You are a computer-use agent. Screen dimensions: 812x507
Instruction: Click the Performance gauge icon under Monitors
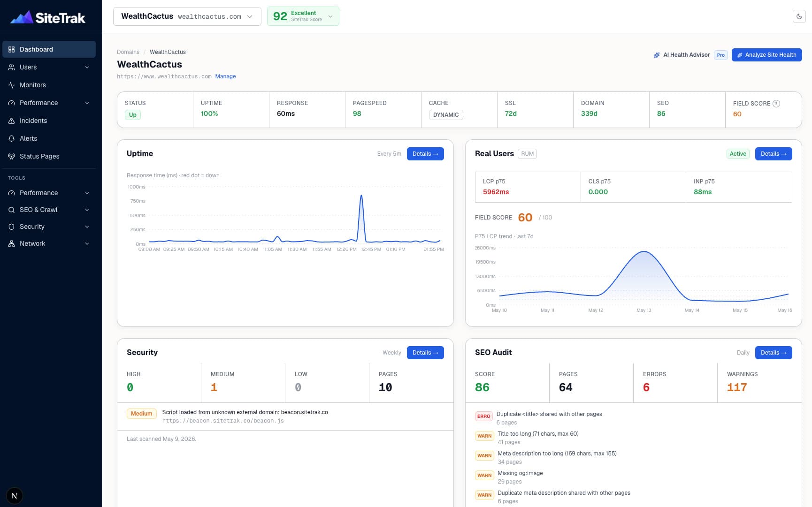tap(12, 103)
